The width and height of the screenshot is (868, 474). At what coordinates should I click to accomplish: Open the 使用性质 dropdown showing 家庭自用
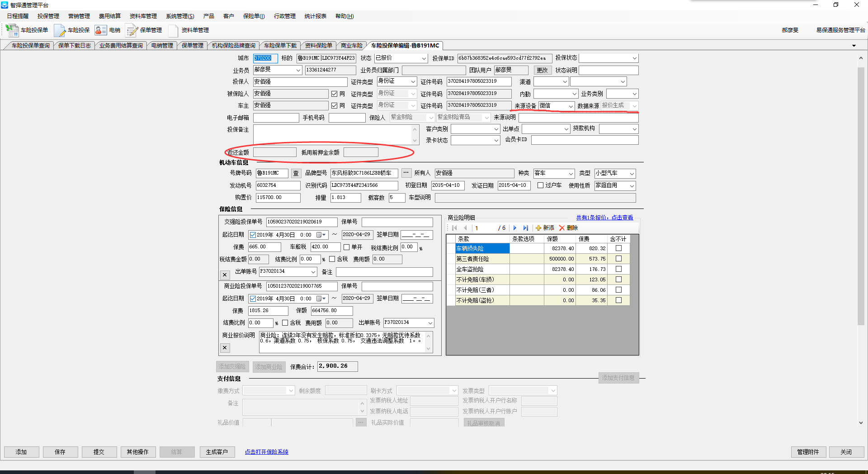632,186
